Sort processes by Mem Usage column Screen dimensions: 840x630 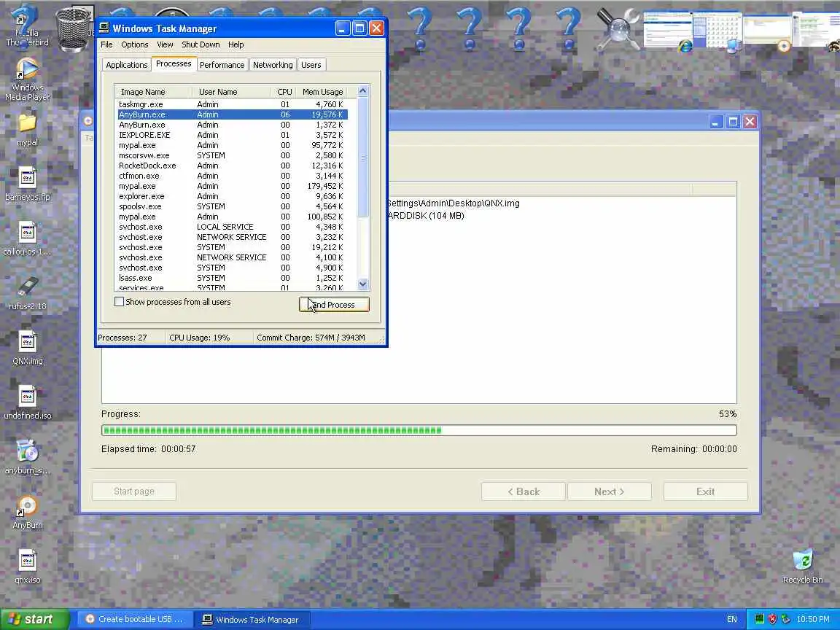pyautogui.click(x=321, y=92)
